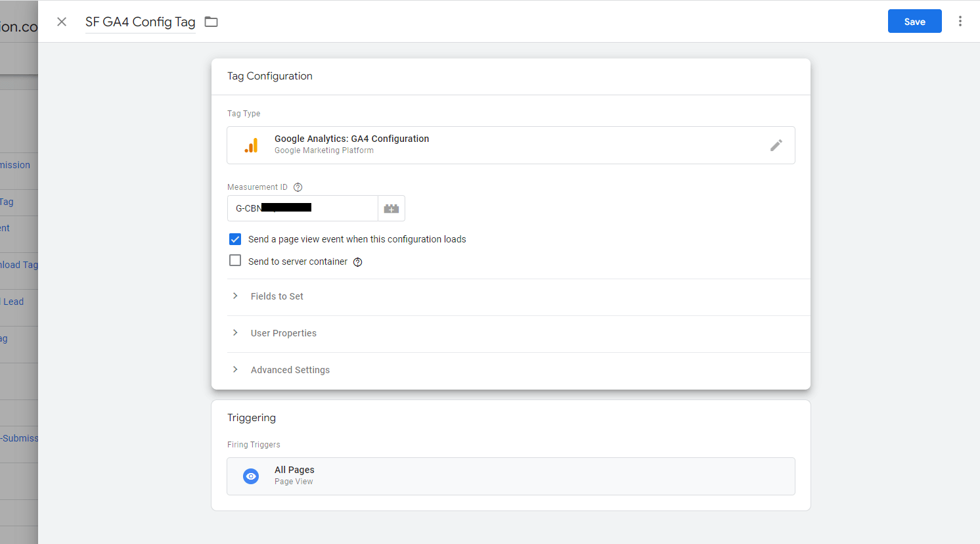Click the Triggering section heading
Image resolution: width=980 pixels, height=544 pixels.
(x=252, y=418)
